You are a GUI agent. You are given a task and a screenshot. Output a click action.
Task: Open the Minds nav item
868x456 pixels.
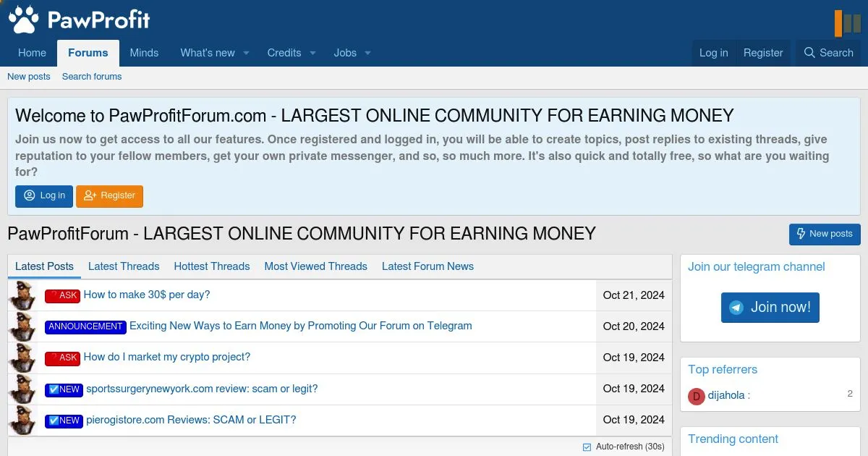coord(144,53)
